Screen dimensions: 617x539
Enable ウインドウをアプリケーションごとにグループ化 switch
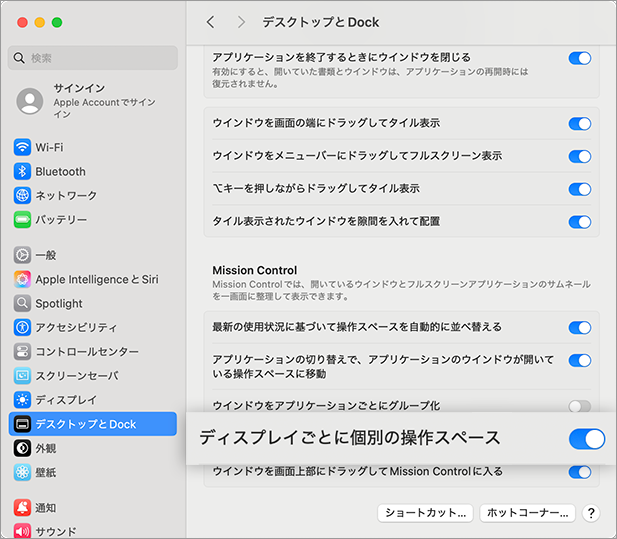pos(580,406)
